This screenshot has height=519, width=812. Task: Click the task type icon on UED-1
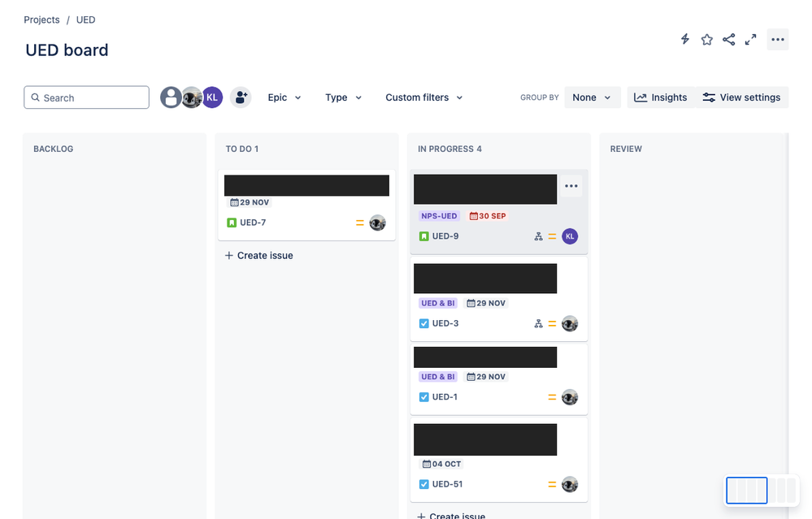(423, 397)
